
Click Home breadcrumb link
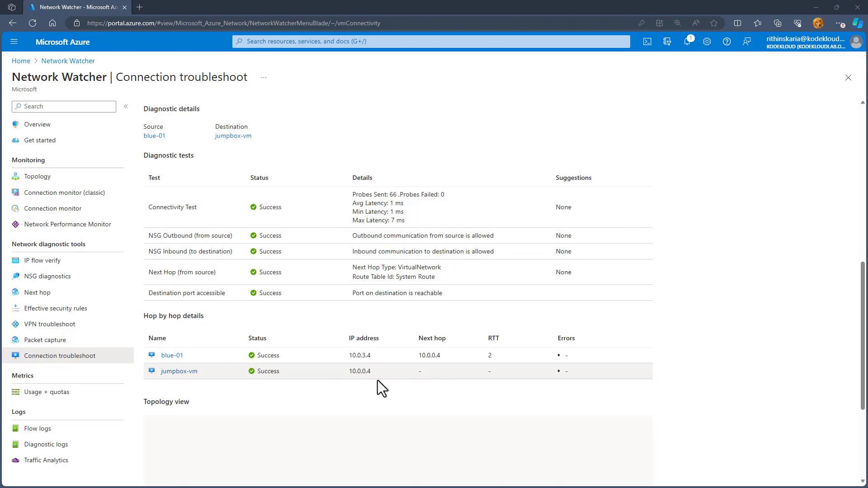click(21, 61)
